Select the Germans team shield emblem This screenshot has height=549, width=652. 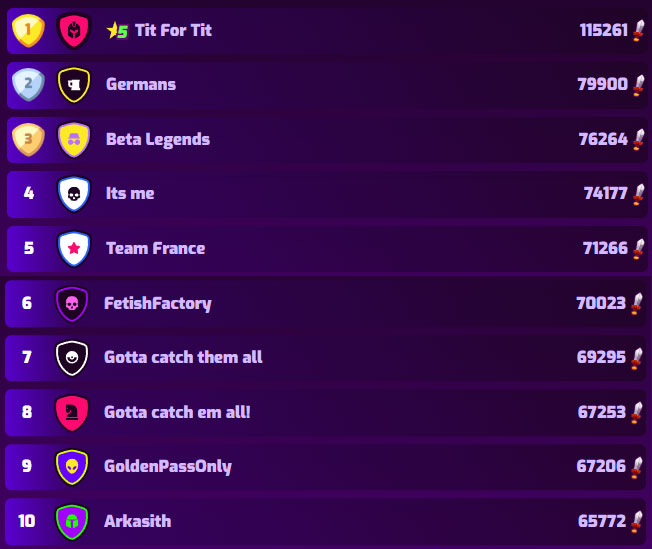coord(74,85)
